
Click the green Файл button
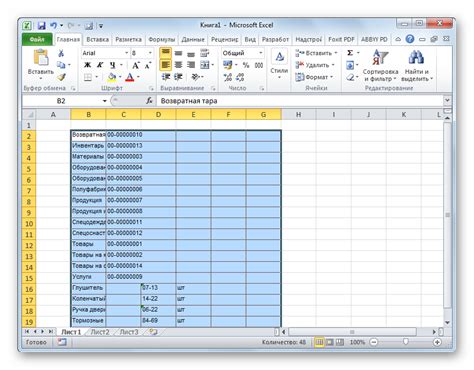(x=37, y=39)
